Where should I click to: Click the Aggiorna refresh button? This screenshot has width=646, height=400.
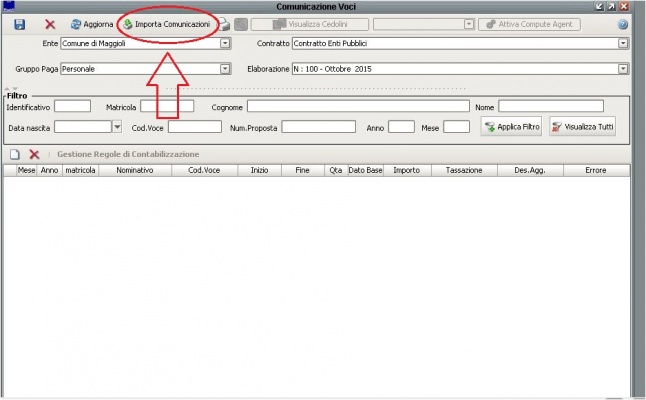92,24
